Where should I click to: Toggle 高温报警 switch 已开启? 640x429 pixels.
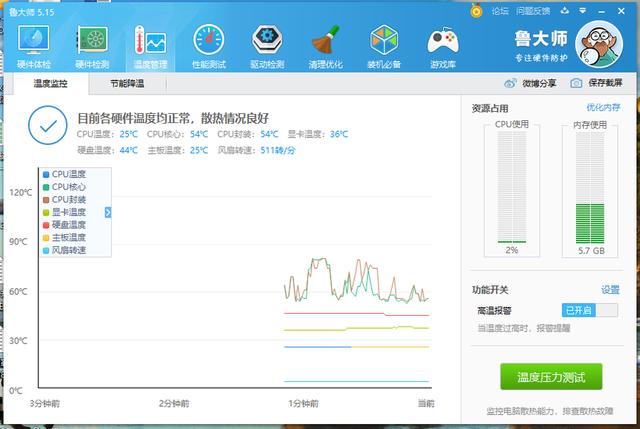(x=589, y=311)
